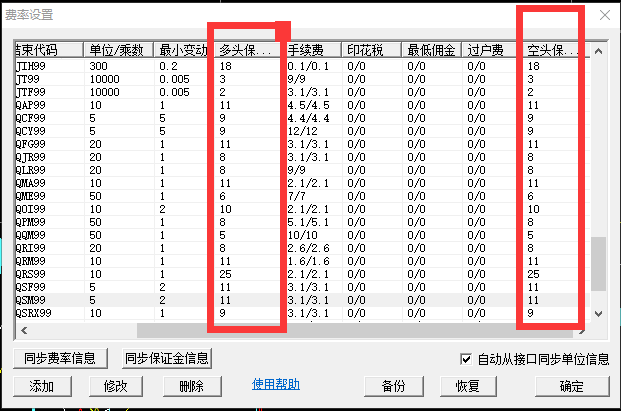Confirm with the 确定 button
The width and height of the screenshot is (621, 411).
point(572,386)
